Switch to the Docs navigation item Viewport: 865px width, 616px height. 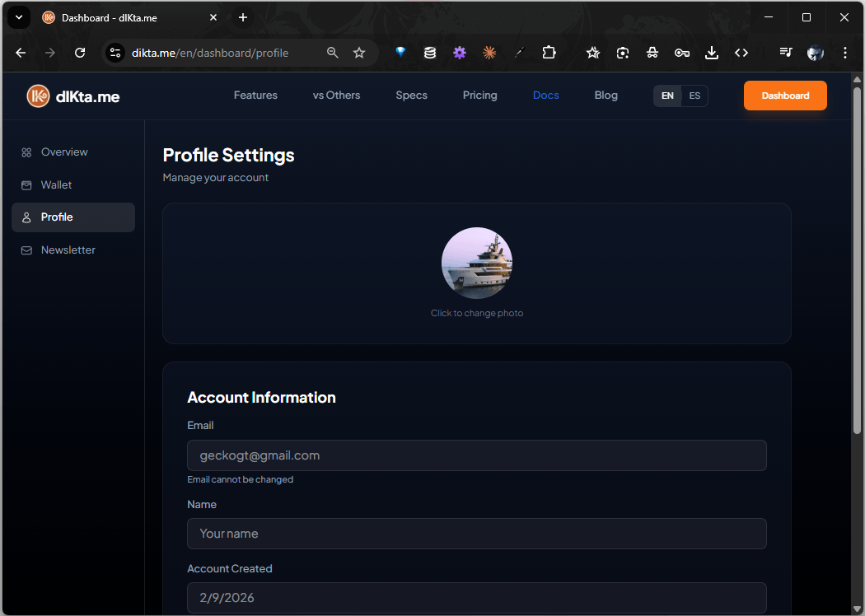tap(545, 96)
